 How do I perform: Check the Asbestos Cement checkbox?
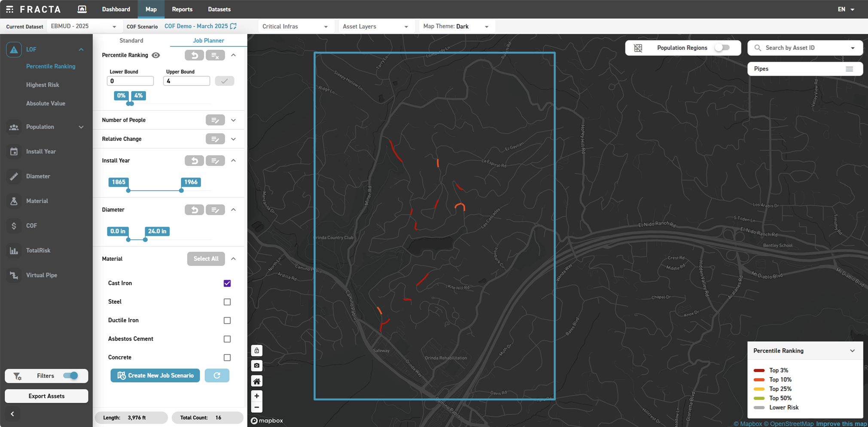pos(227,339)
